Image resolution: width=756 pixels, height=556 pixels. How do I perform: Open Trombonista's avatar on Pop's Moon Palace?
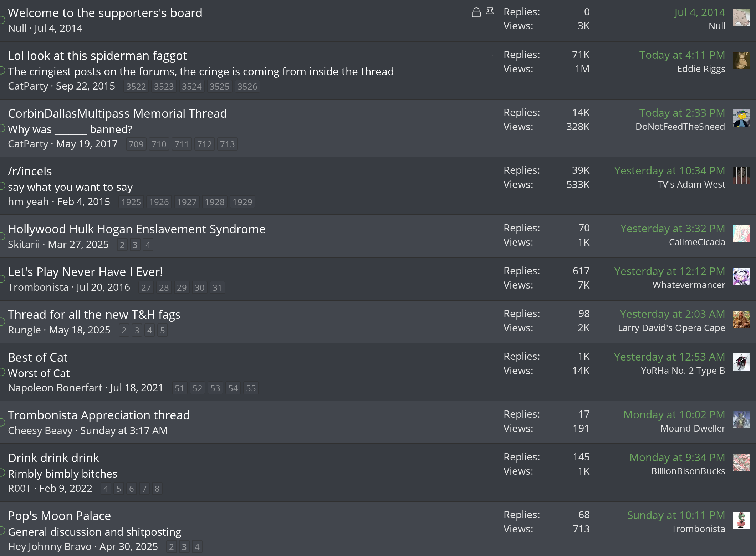(x=741, y=520)
